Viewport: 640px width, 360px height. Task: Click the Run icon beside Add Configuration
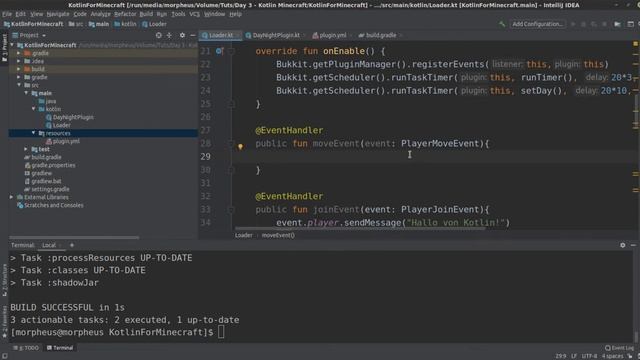573,24
